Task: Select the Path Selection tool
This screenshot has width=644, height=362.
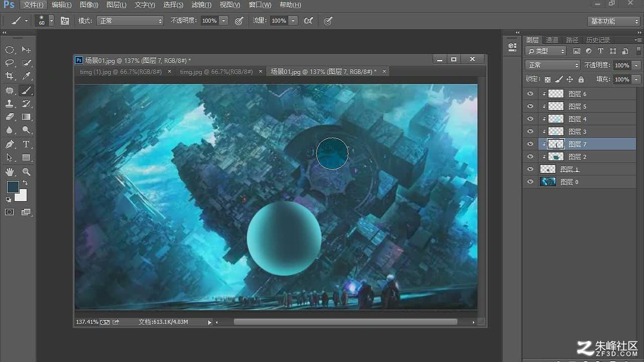Action: click(x=10, y=157)
